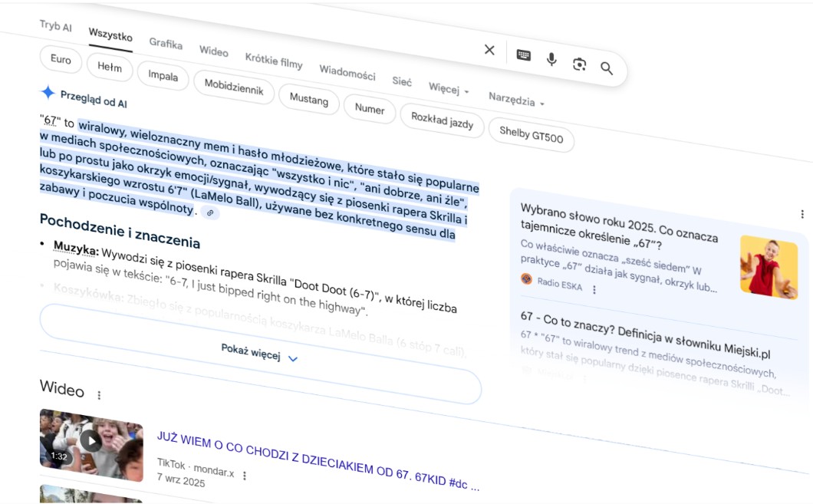Click the link icon after AI summary
The image size is (813, 504).
point(210,213)
